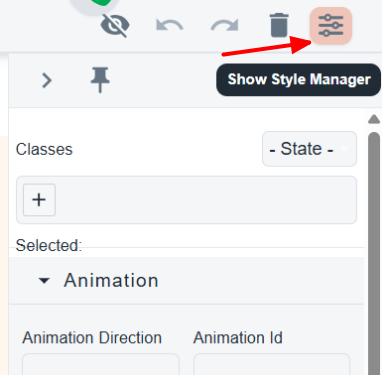Open the Style Manager sliders icon
Screen dimensions: 385x378
[331, 26]
